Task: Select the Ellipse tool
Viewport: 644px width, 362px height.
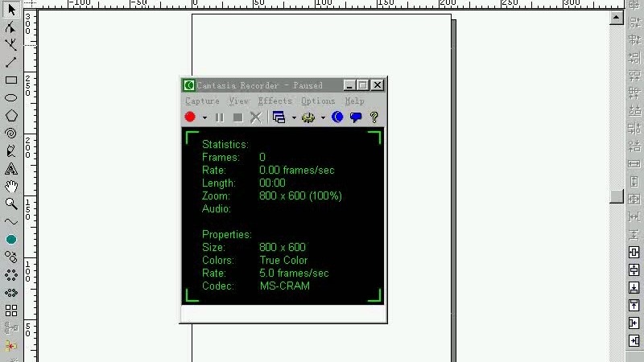Action: point(11,97)
